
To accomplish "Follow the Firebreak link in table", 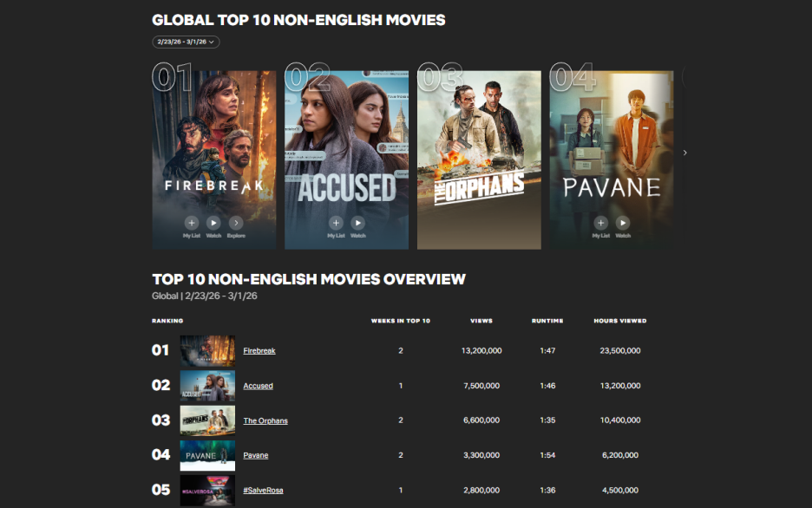I will click(259, 351).
